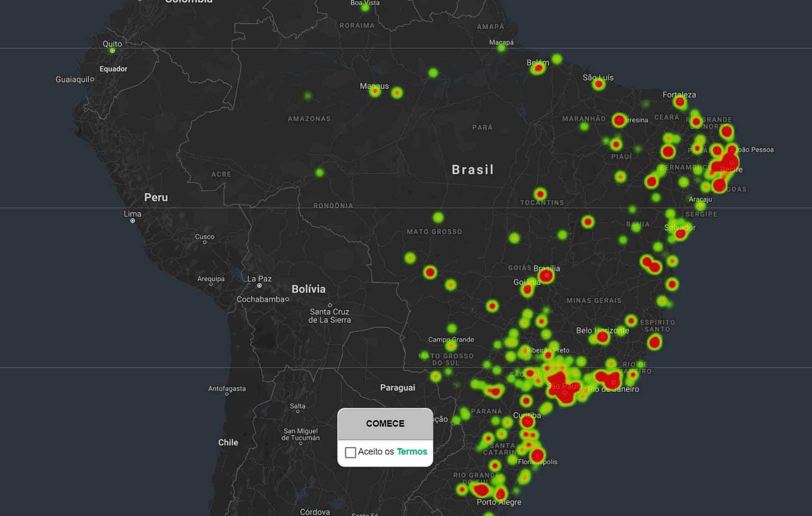Click the João Pessoa city label
812x516 pixels.
tap(755, 150)
